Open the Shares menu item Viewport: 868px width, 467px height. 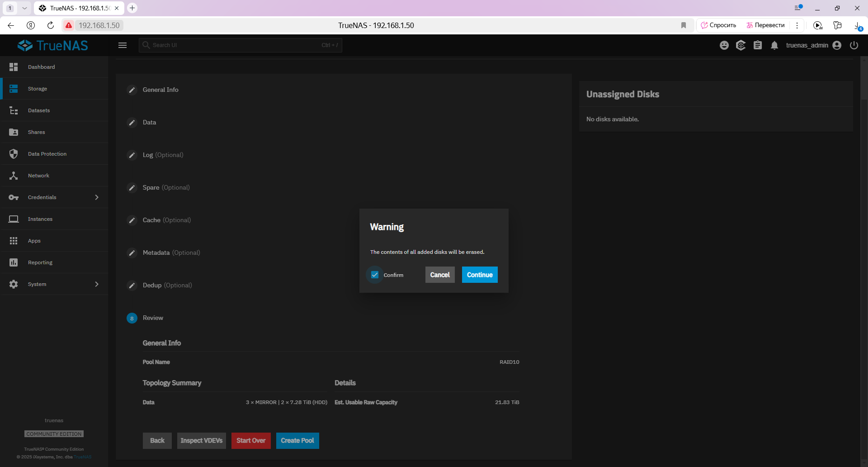click(x=54, y=132)
